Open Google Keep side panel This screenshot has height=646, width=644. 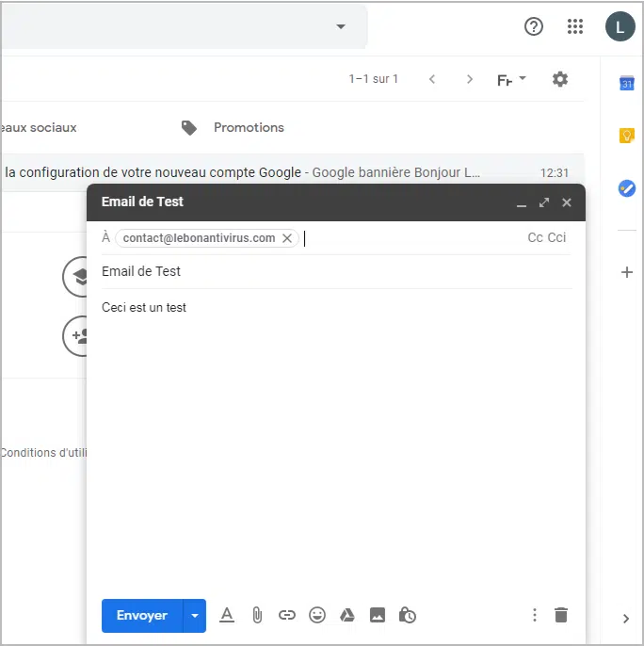pos(627,136)
